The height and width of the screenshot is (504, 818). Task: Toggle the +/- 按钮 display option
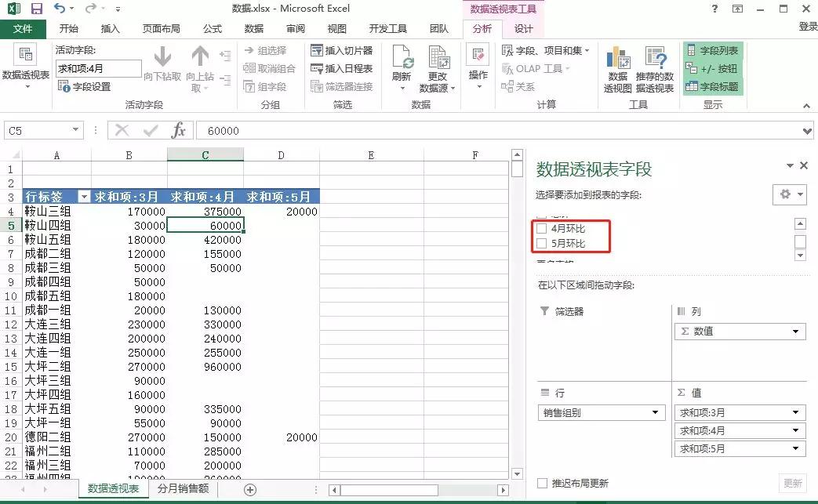[x=713, y=68]
